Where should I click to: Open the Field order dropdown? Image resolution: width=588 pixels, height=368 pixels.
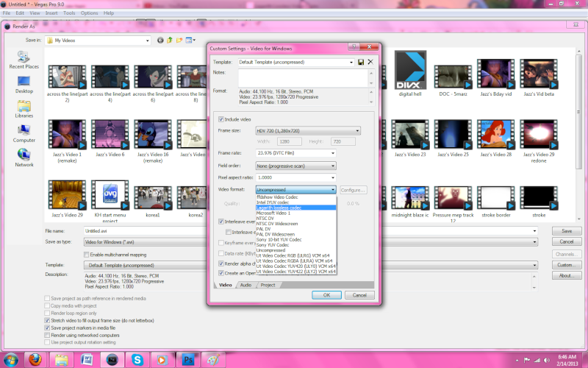point(295,166)
